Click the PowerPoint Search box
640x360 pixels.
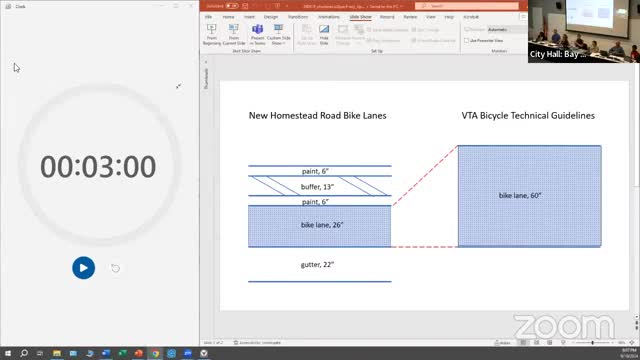(x=467, y=6)
